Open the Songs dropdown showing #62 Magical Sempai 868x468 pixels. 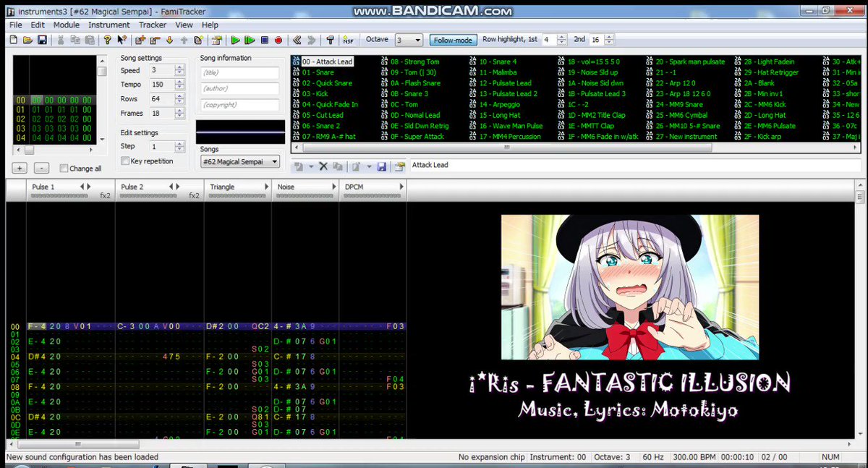coord(240,161)
